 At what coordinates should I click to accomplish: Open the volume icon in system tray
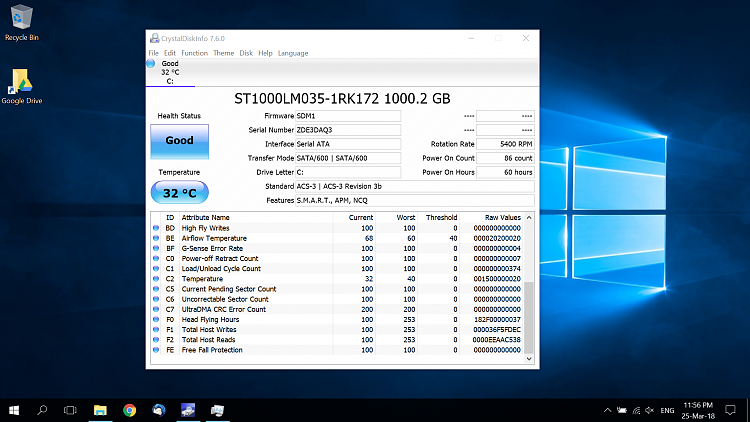tap(650, 411)
